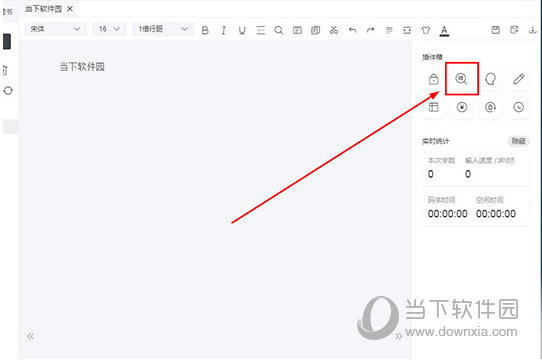This screenshot has width=542, height=361.
Task: Click the paste clipboard toolbar icon
Action: pyautogui.click(x=297, y=30)
